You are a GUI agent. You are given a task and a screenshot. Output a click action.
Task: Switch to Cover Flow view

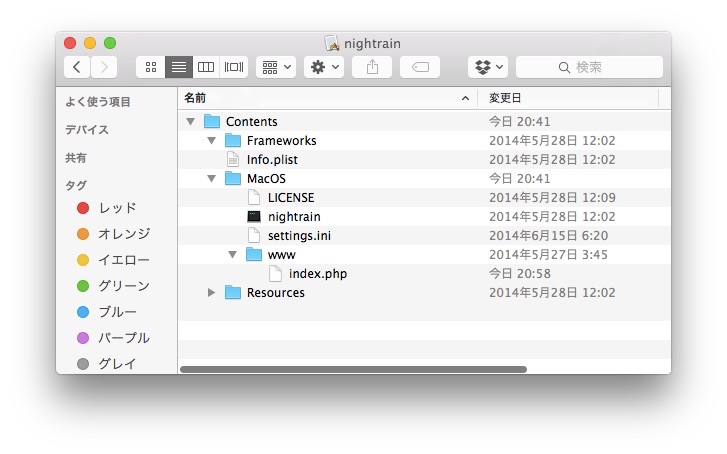[x=234, y=67]
